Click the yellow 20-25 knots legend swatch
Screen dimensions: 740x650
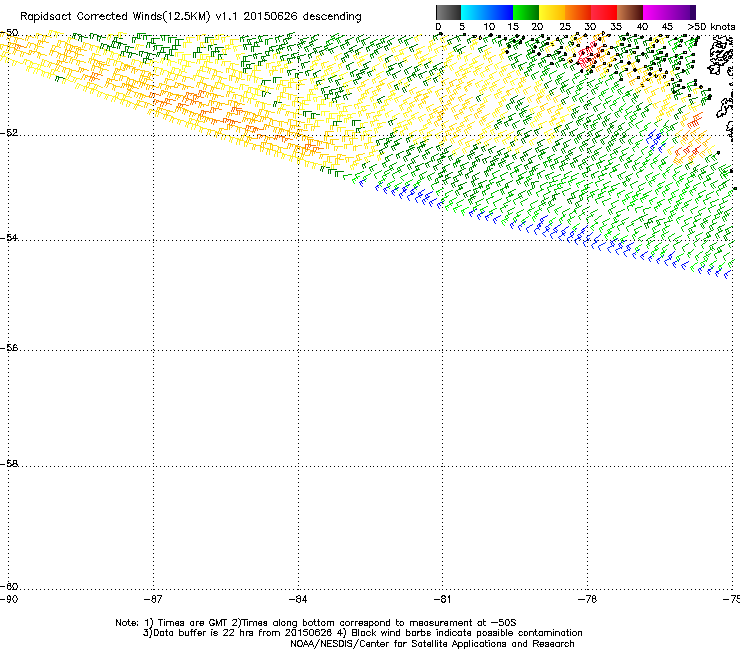tap(552, 12)
